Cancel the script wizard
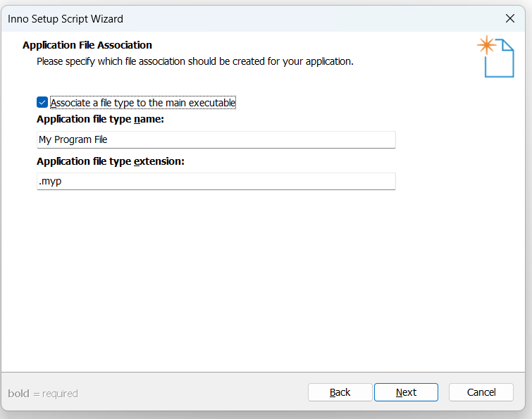The width and height of the screenshot is (532, 419). coord(481,392)
